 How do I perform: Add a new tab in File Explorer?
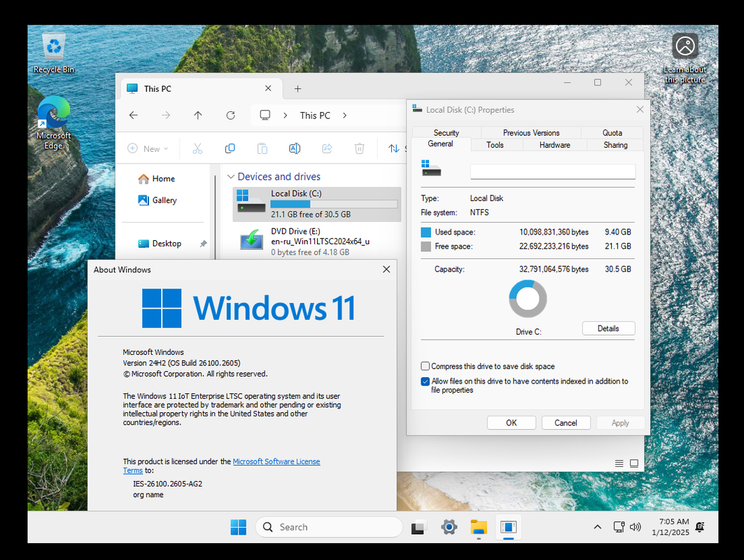(x=297, y=89)
